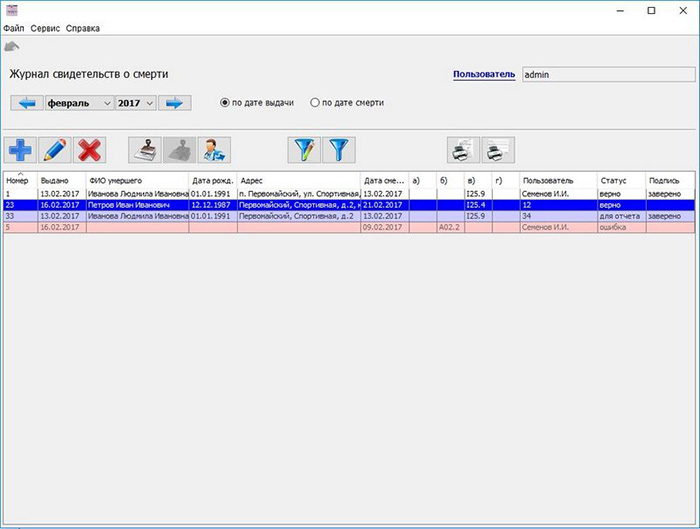
Task: Click the plain funnel filter icon
Action: pyautogui.click(x=340, y=150)
